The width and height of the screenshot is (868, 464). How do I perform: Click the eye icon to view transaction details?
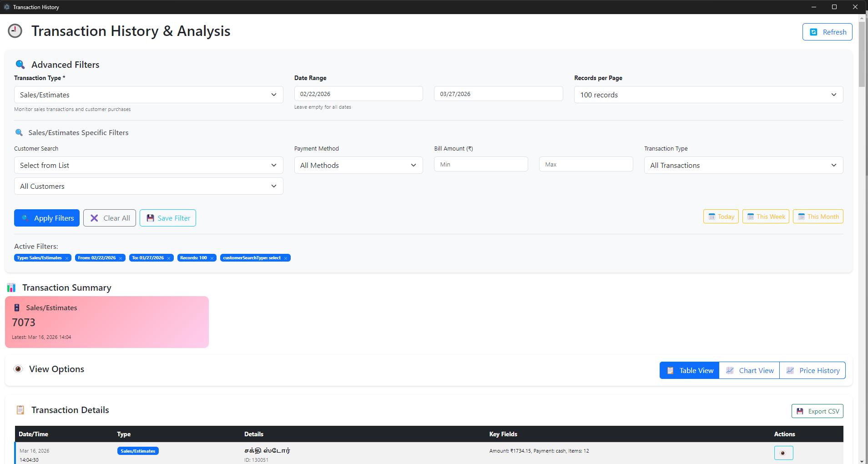[783, 453]
